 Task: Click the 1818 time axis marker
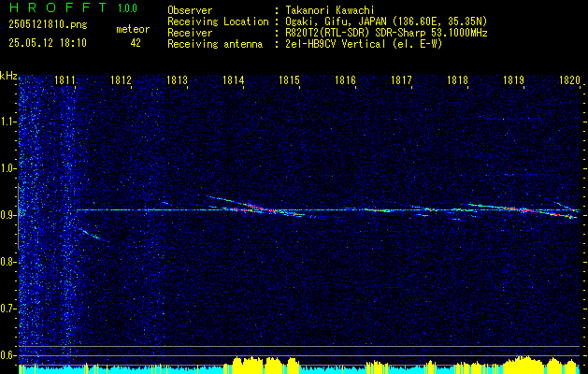point(458,79)
